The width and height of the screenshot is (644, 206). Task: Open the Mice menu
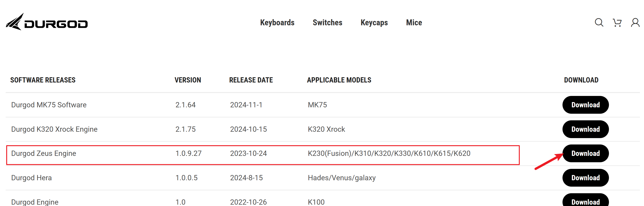pos(414,23)
